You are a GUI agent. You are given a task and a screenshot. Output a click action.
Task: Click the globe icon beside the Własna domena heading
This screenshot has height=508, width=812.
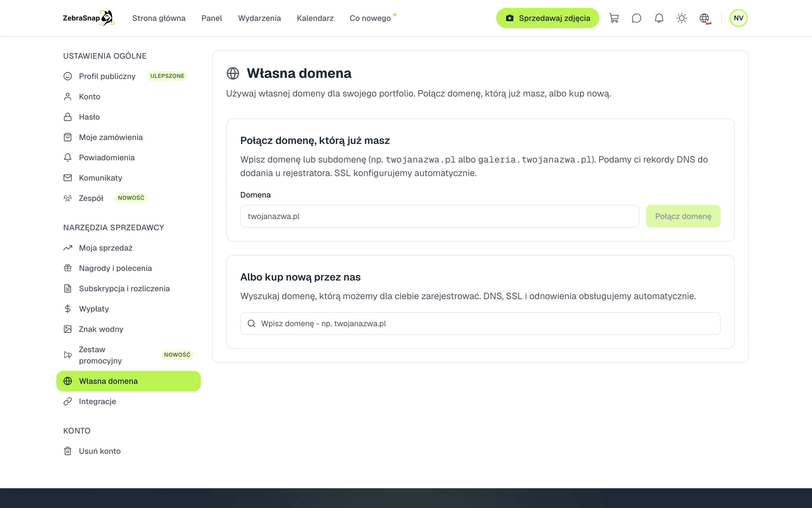tap(233, 73)
